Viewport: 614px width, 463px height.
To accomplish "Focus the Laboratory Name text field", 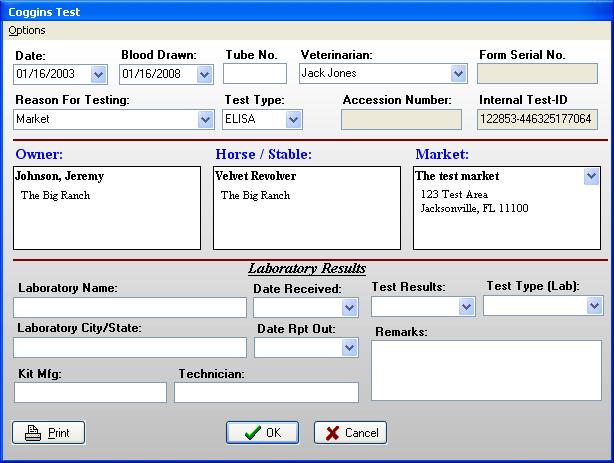I will click(x=130, y=308).
